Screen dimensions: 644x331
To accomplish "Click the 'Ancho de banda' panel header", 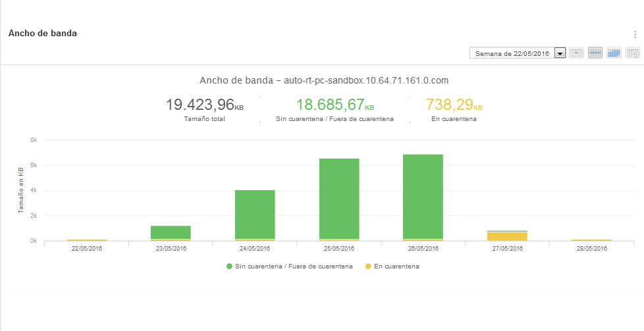I will (x=43, y=34).
